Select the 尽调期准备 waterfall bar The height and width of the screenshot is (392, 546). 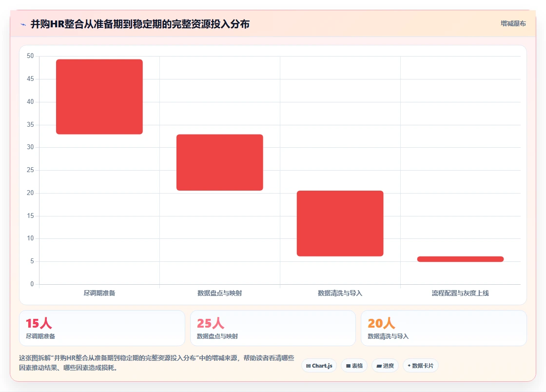point(99,97)
